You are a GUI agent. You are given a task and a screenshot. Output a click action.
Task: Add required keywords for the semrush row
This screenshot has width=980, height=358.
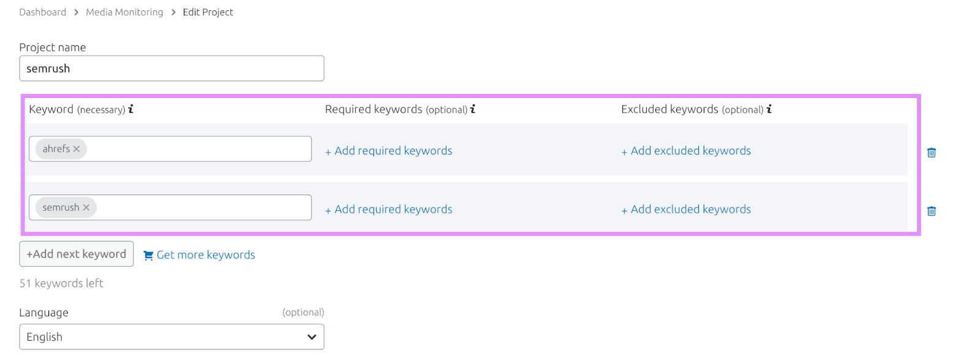(x=393, y=210)
